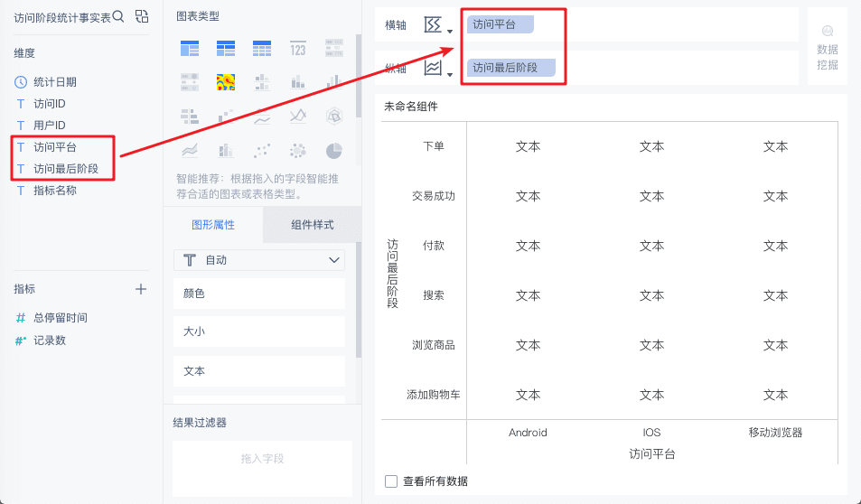861x504 pixels.
Task: Click the 移动浏览器 column label
Action: pyautogui.click(x=775, y=433)
